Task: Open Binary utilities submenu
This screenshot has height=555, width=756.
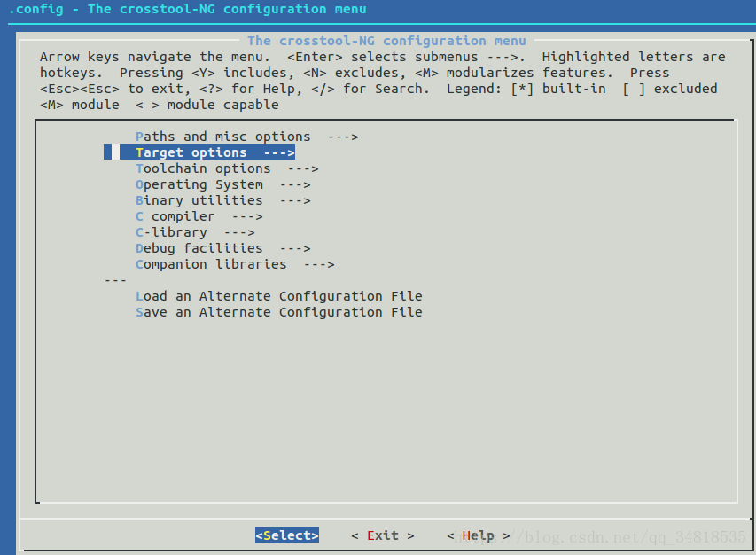Action: tap(223, 200)
